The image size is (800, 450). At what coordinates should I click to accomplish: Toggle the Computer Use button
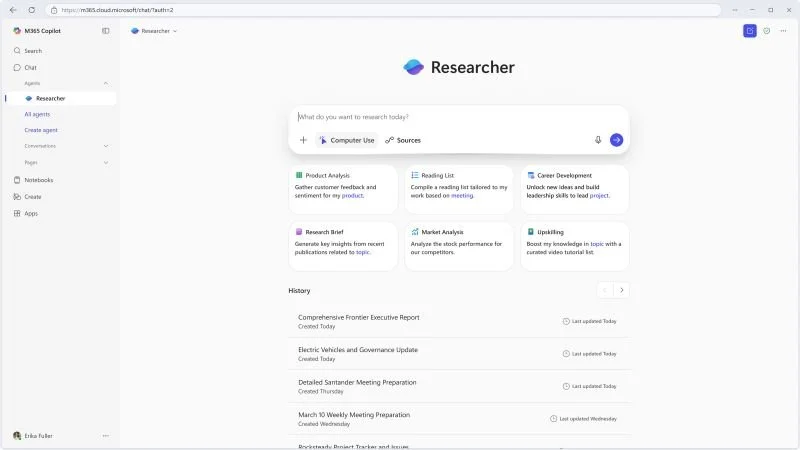(347, 140)
